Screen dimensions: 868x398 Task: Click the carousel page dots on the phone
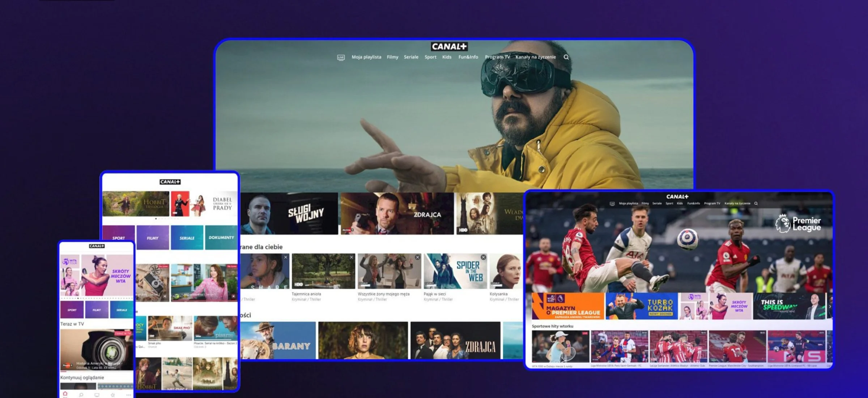coord(97,298)
